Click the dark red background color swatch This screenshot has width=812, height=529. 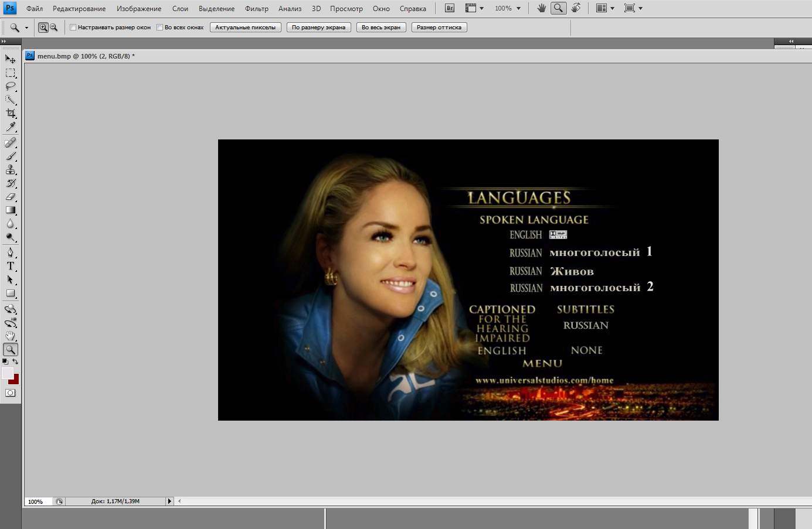(x=16, y=381)
